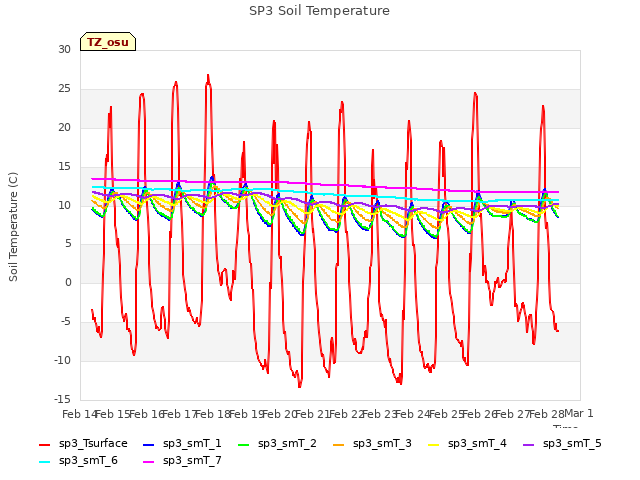Viewport: 640px width, 480px height.
Task: Click the Feb 14 x-axis tick label
Action: (79, 414)
